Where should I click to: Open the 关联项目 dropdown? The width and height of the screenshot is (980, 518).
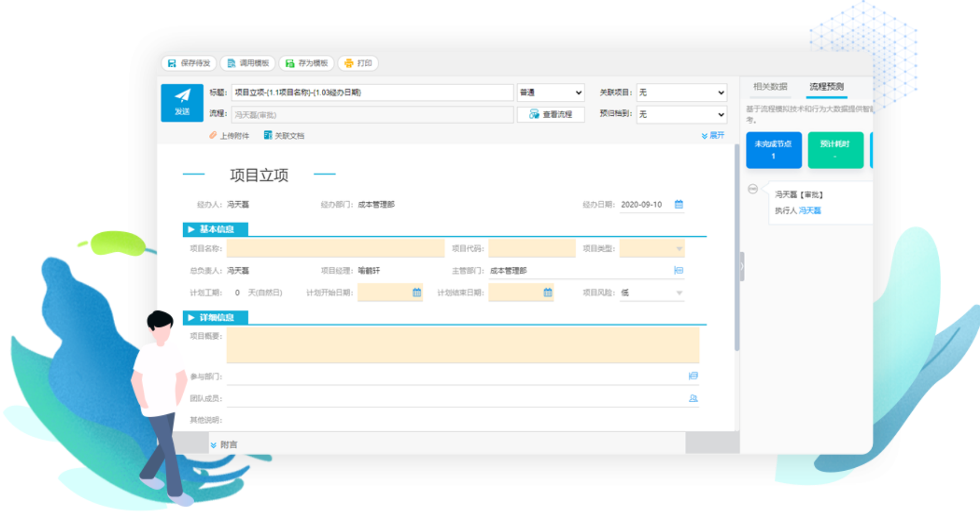coord(682,92)
